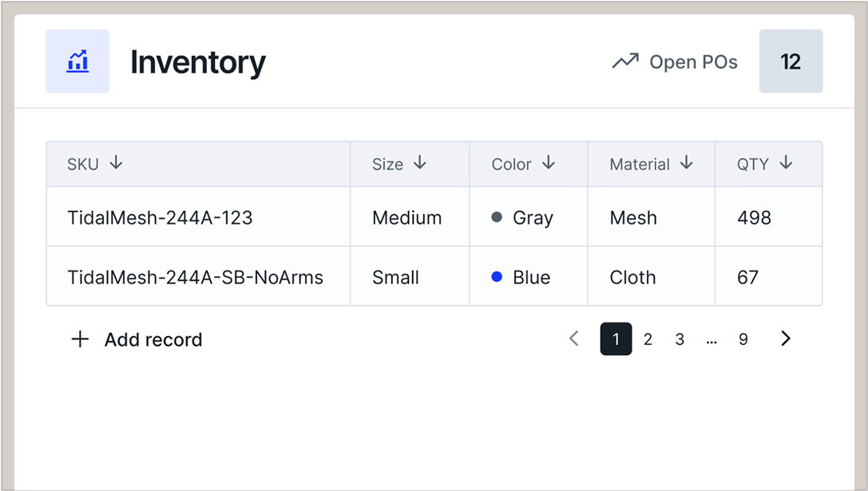The height and width of the screenshot is (491, 868).
Task: Open the 12 Open POs badge
Action: pyautogui.click(x=791, y=61)
